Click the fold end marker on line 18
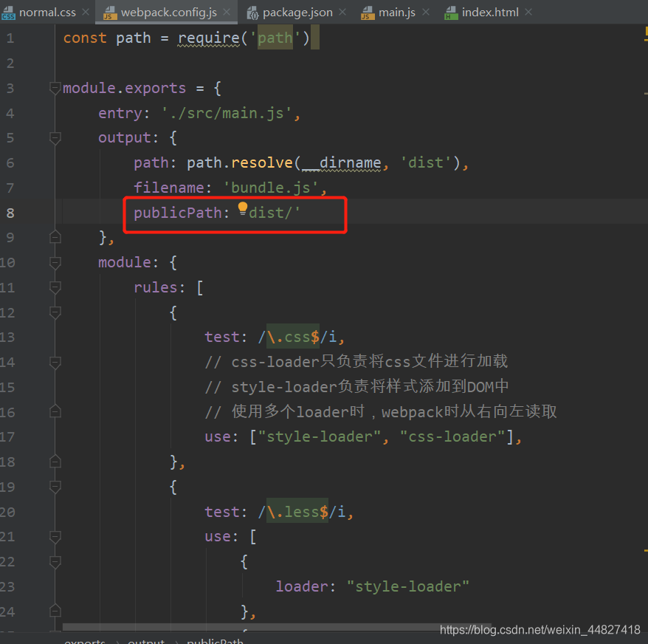This screenshot has width=648, height=644. (55, 462)
